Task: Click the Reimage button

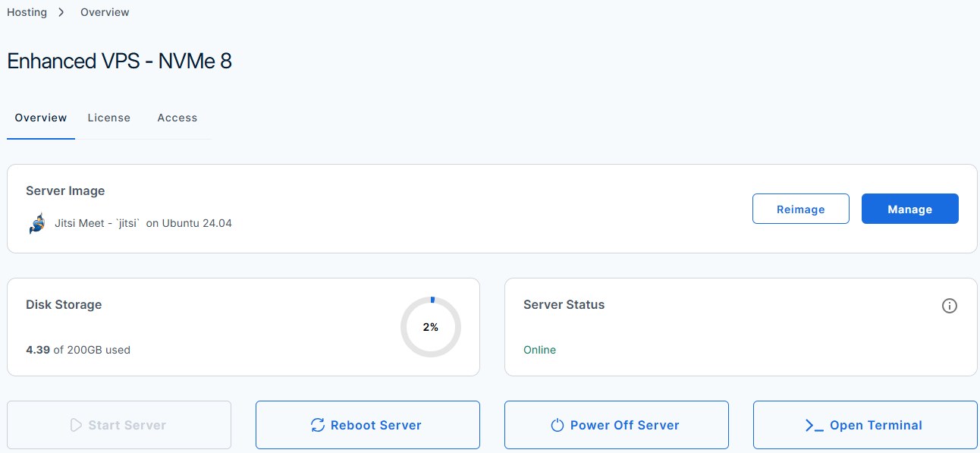Action: (800, 209)
